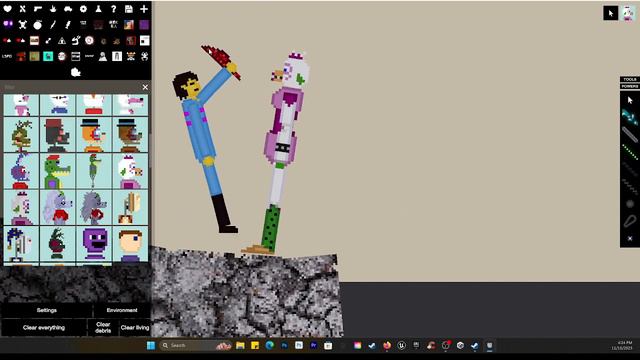Select the gray rigid cable tool
This screenshot has width=640, height=360.
point(630,134)
